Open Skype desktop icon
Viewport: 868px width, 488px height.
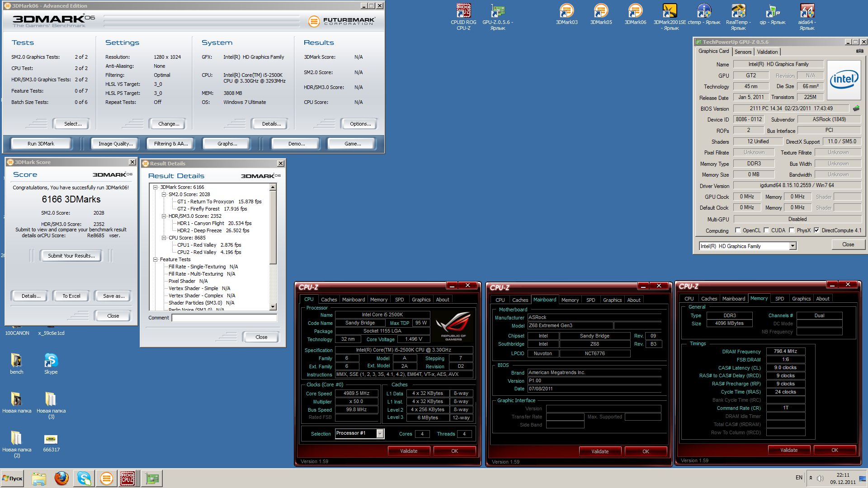51,364
